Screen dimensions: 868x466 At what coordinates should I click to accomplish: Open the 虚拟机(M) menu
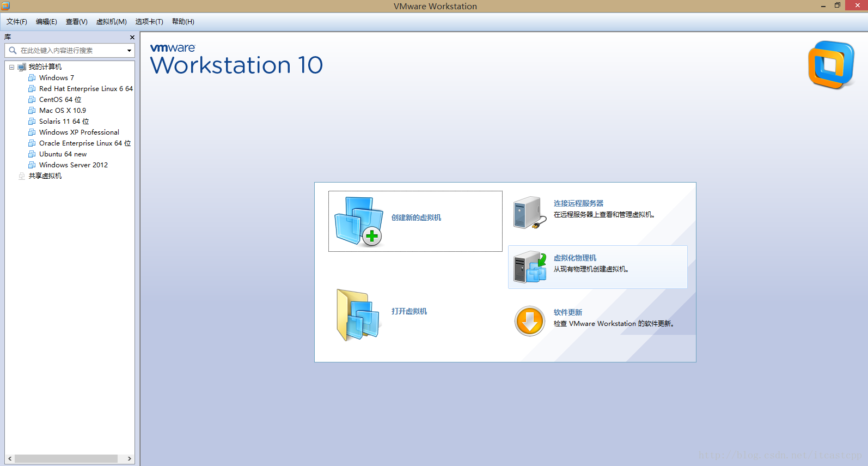click(112, 22)
